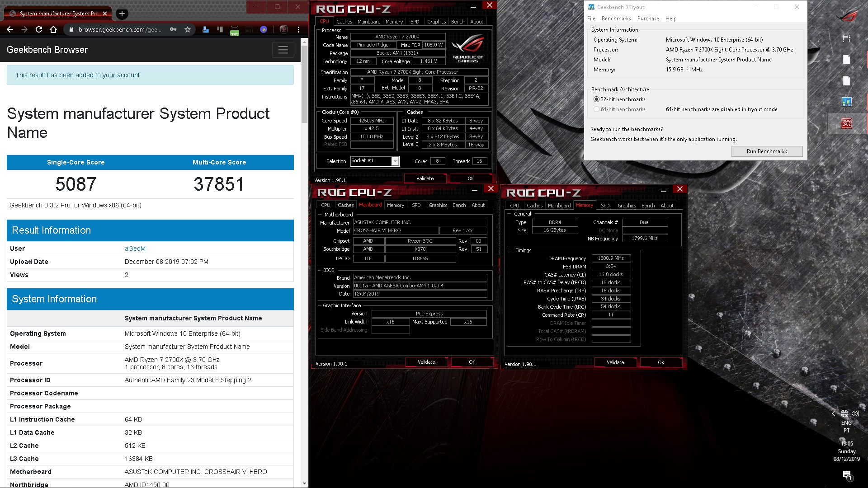The height and width of the screenshot is (488, 868).
Task: Open the Geekbench Help menu
Action: coord(671,19)
